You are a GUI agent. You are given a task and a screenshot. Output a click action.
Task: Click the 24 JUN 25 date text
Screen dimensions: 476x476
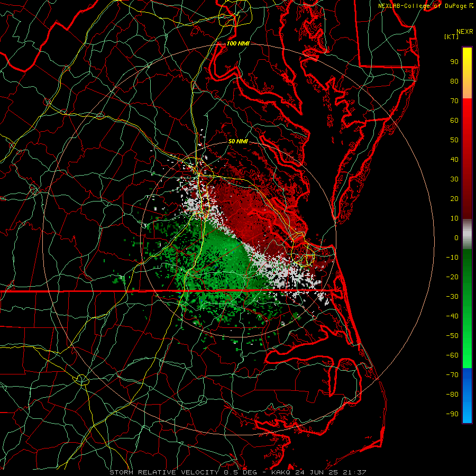tap(317, 472)
